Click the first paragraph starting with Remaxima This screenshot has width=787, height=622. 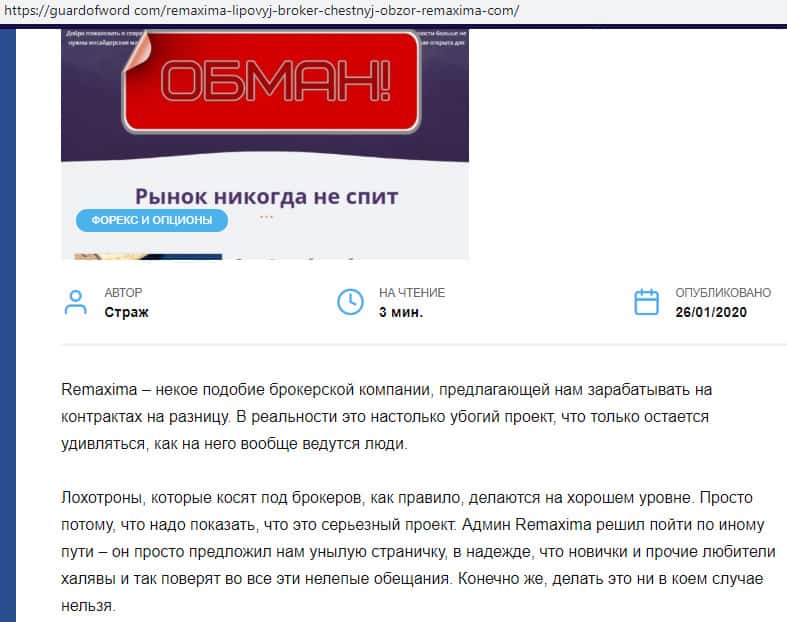(x=386, y=417)
